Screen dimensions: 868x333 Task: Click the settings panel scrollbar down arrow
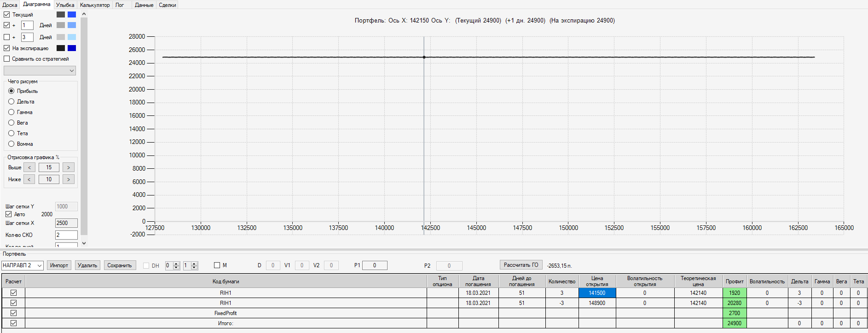pyautogui.click(x=84, y=243)
